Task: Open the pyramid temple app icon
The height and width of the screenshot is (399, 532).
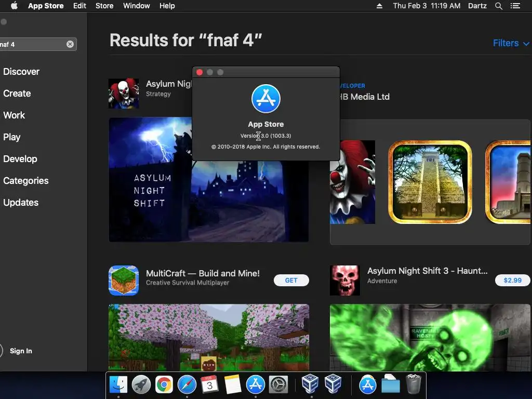Action: (x=430, y=182)
